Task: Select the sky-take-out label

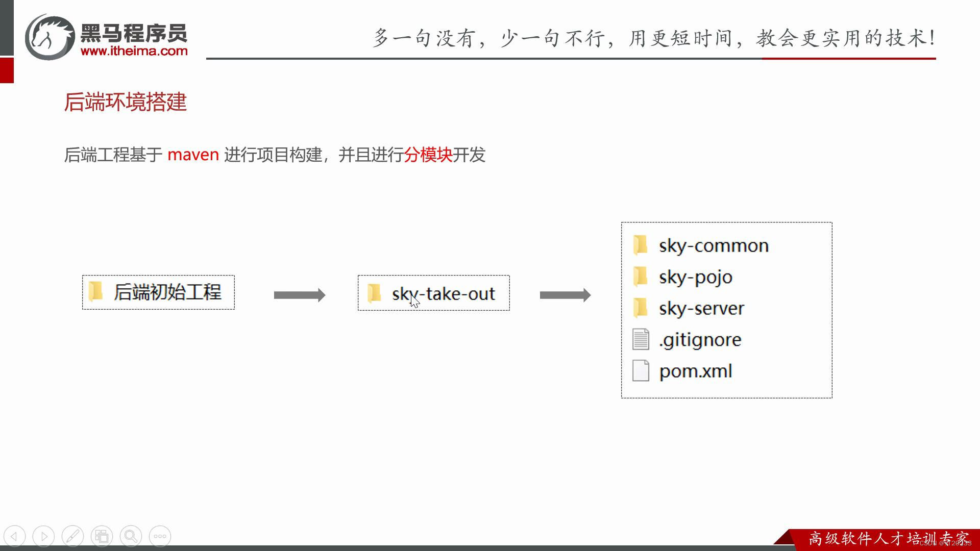Action: click(x=444, y=294)
